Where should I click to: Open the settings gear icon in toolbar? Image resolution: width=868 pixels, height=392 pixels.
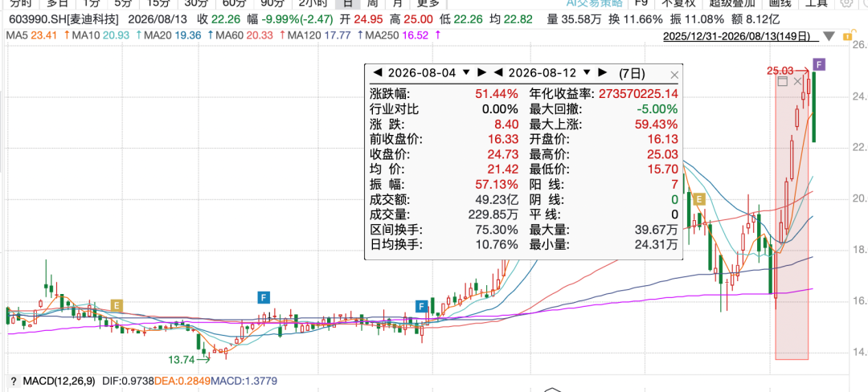point(846,2)
